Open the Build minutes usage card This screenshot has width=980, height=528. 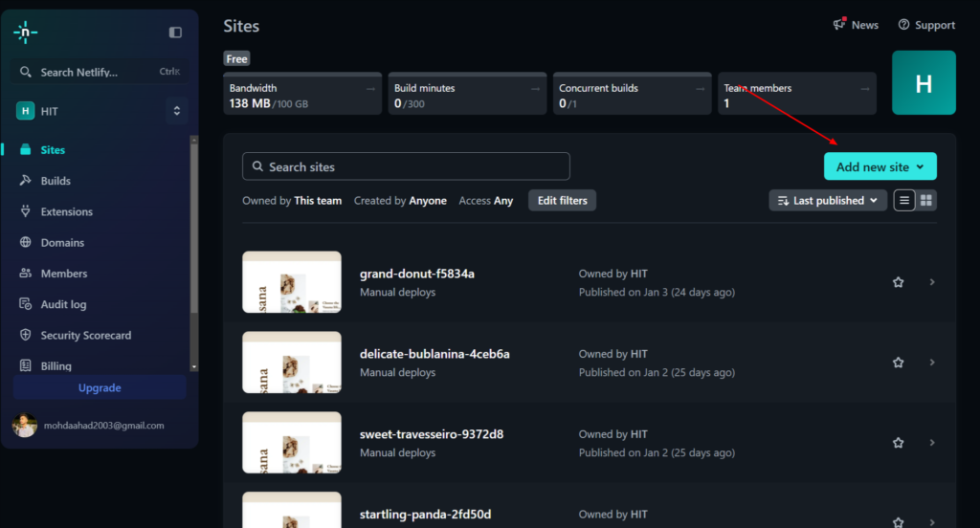[x=467, y=94]
